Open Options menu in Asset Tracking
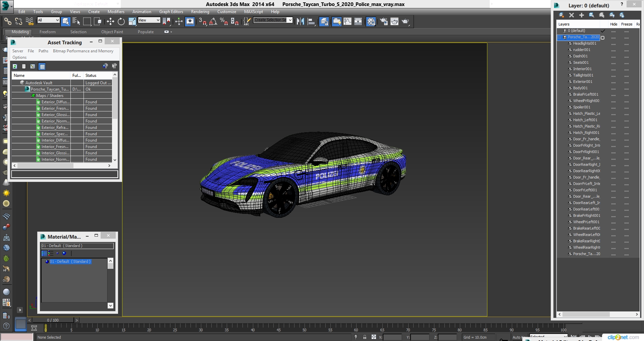Image resolution: width=644 pixels, height=341 pixels. [19, 57]
